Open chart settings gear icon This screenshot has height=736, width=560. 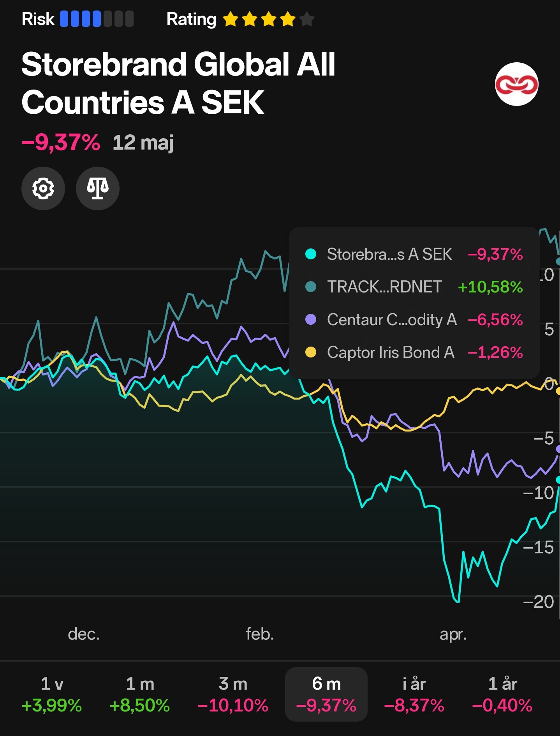(43, 189)
